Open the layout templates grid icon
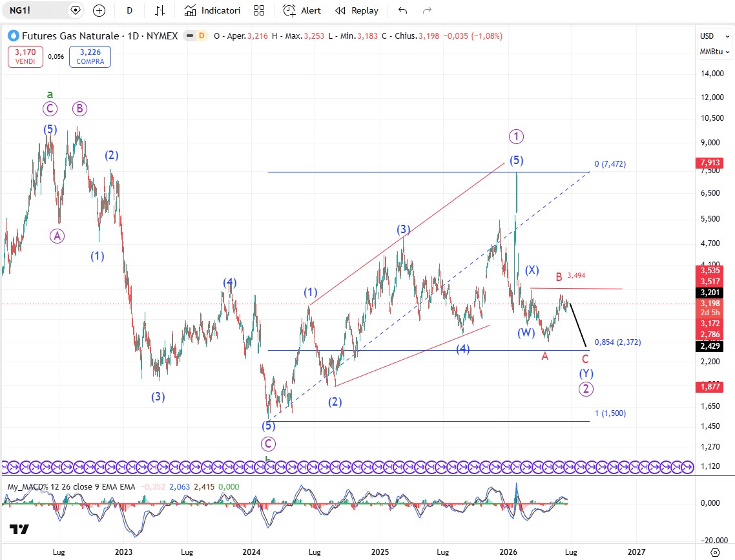The height and width of the screenshot is (560, 735). coord(259,10)
